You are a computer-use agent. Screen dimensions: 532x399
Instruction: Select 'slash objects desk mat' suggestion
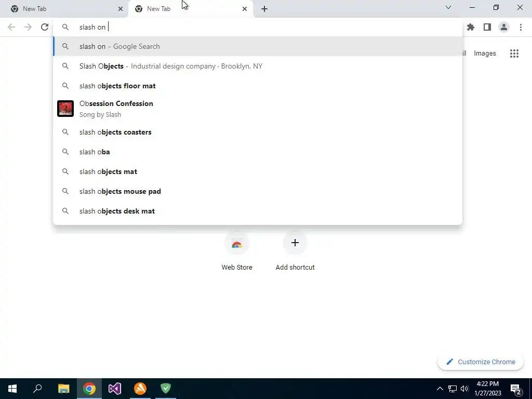(258, 211)
